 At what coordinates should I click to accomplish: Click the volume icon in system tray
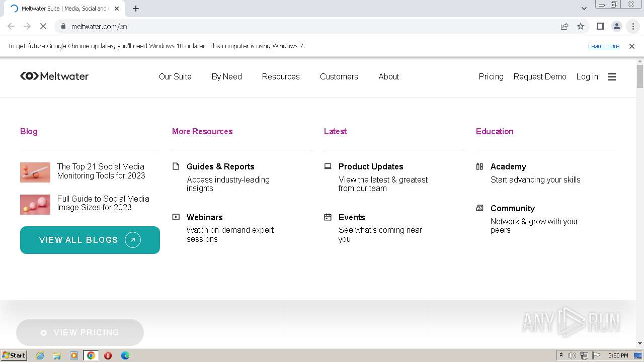pos(572,355)
